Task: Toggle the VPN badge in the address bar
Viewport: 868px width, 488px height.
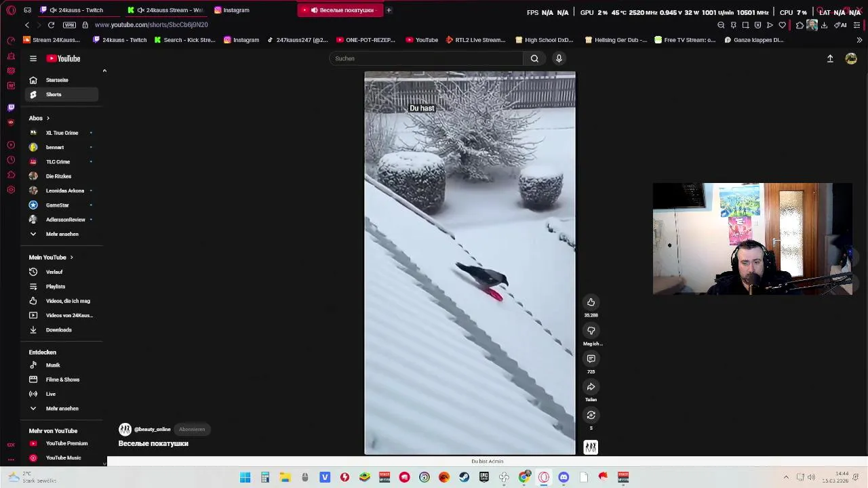Action: coord(69,25)
